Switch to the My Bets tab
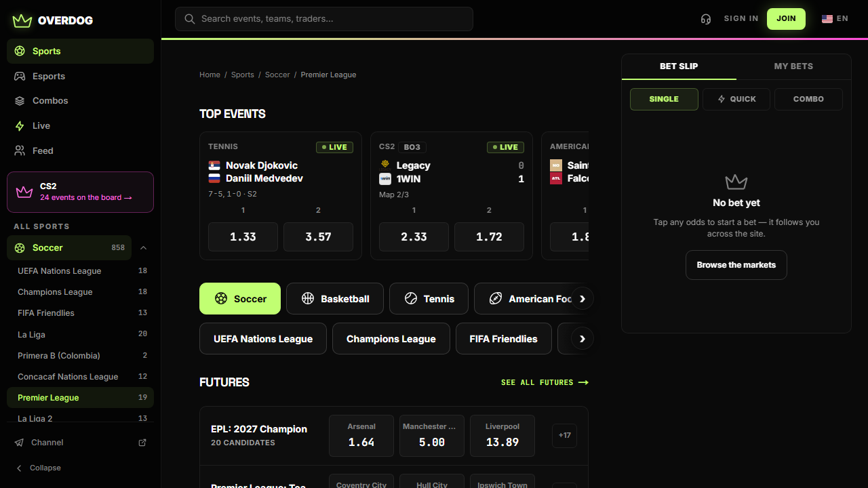 point(793,66)
